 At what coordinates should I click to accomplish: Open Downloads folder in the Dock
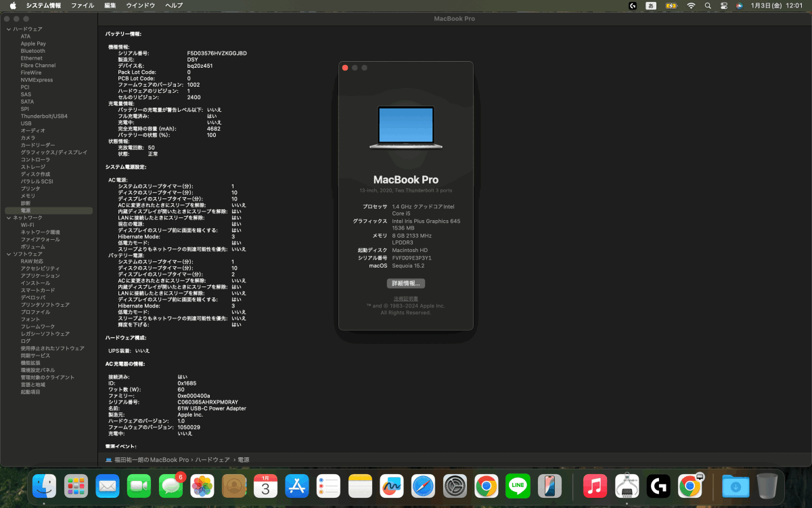(x=735, y=486)
